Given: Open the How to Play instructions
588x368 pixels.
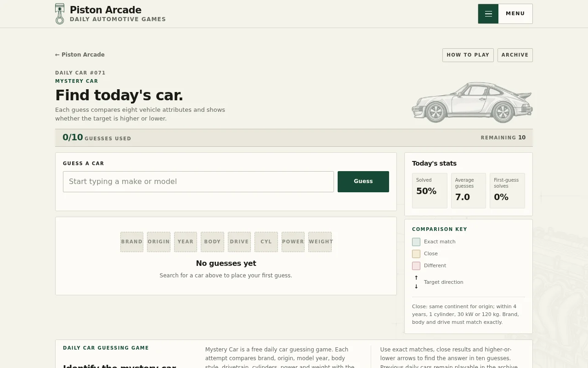Looking at the screenshot, I should 468,55.
